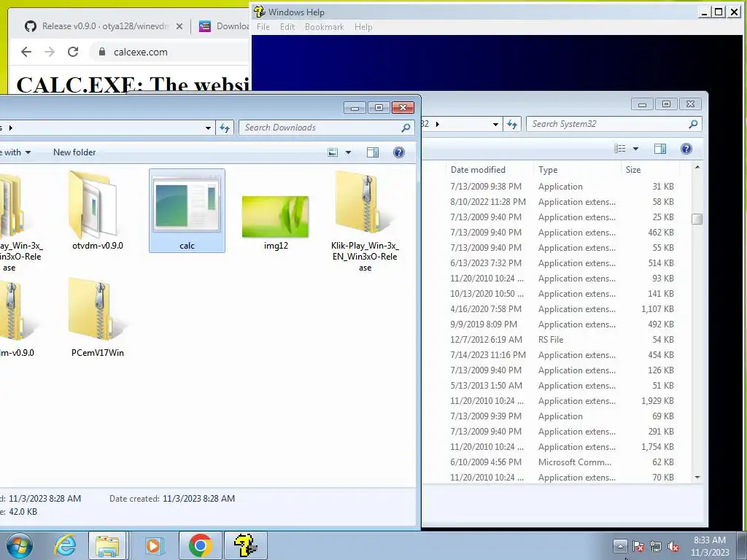Sort System32 by Size column
The width and height of the screenshot is (747, 560).
(x=650, y=169)
